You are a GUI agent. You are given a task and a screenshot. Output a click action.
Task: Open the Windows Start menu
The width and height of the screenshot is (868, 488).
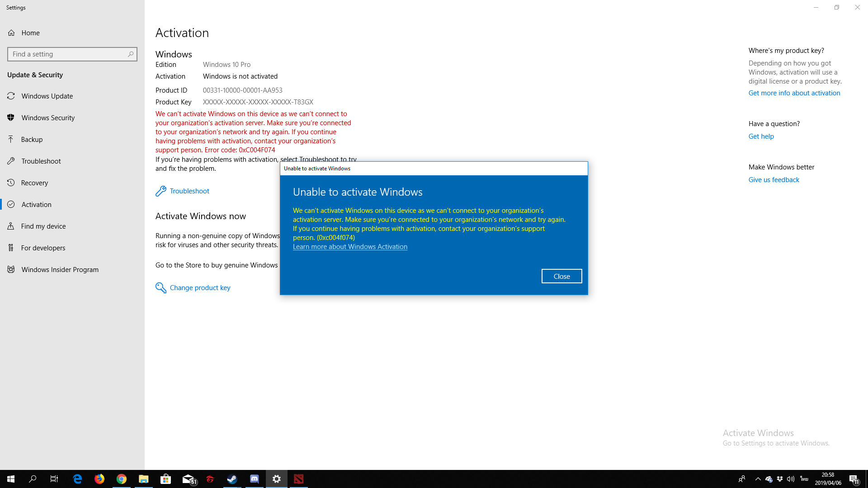(11, 479)
